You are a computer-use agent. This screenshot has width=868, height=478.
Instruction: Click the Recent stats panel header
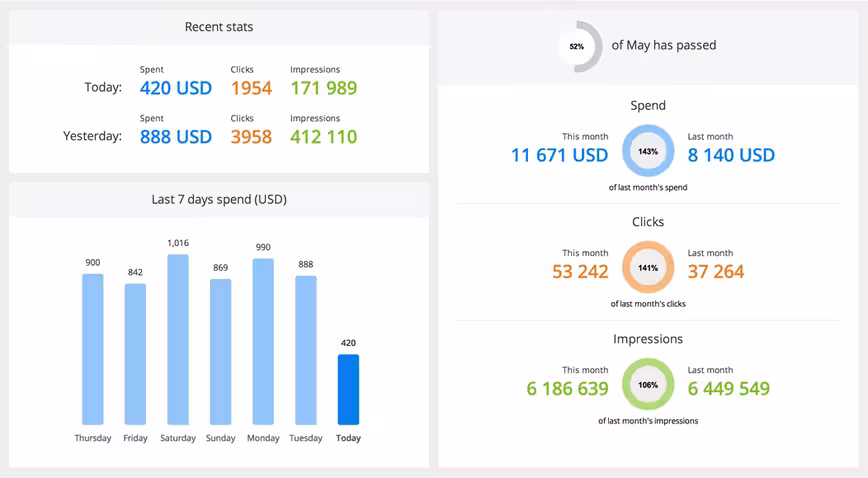coord(219,27)
